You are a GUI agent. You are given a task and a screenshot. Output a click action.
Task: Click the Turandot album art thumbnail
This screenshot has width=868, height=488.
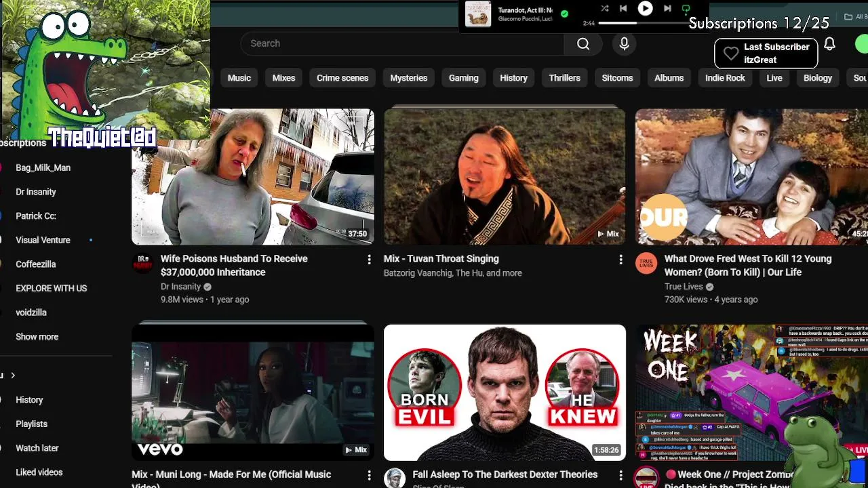coord(478,14)
